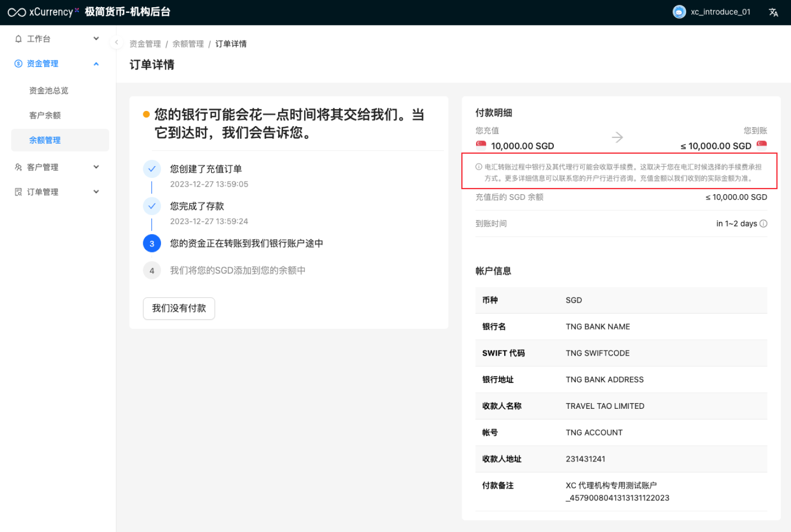Screen dimensions: 791x532
Task: Click the bank name value TNG BANK NAME
Action: tap(598, 327)
